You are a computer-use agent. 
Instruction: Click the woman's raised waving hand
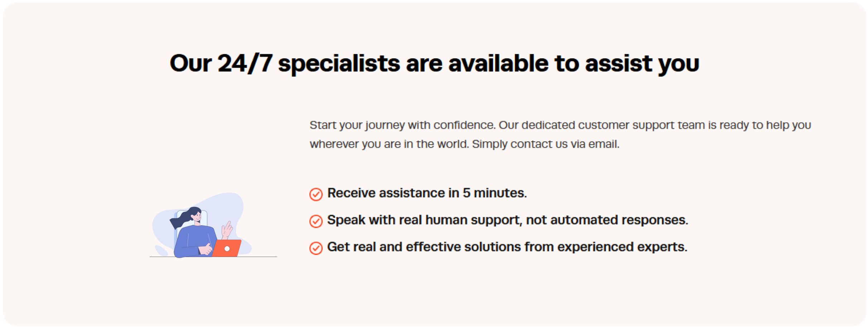[x=227, y=229]
